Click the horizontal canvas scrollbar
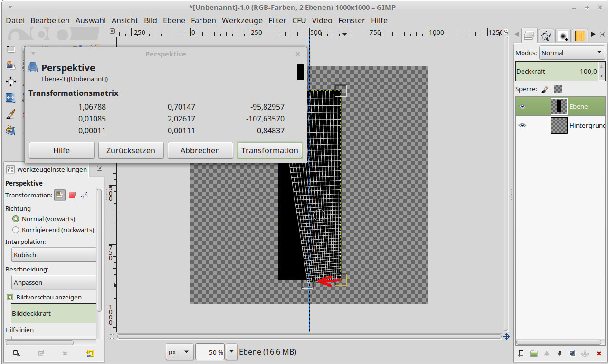The width and height of the screenshot is (608, 364). point(309,336)
